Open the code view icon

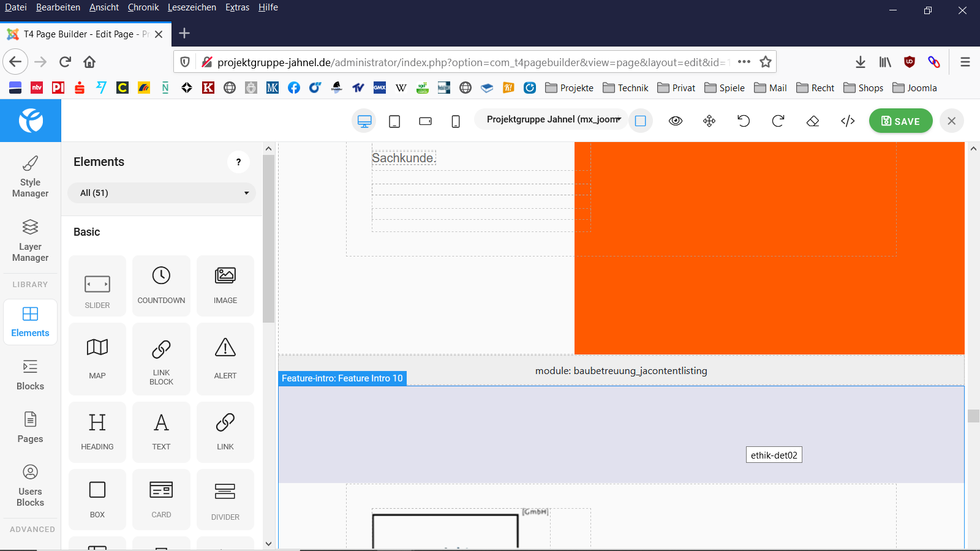(848, 121)
